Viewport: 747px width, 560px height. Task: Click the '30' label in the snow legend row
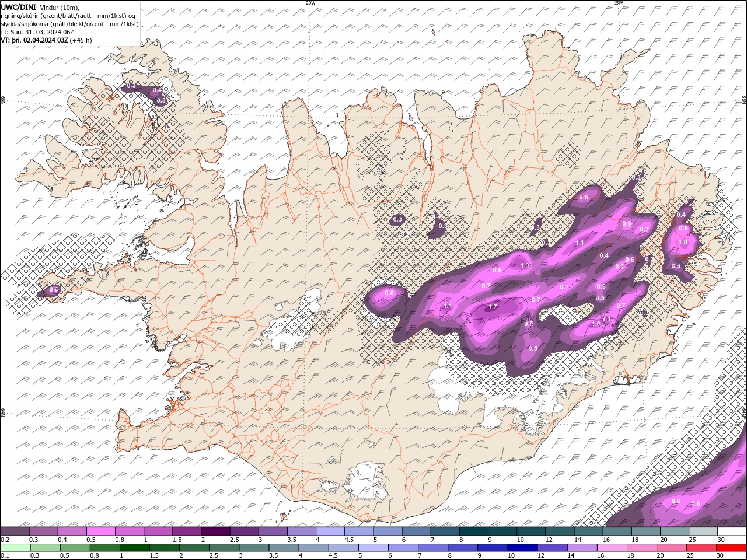(x=721, y=540)
